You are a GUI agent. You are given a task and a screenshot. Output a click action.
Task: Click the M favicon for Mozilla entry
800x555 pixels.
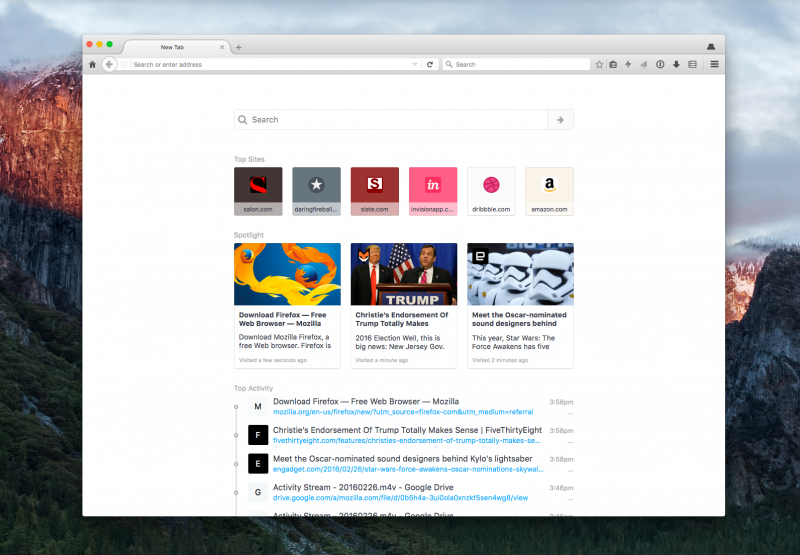258,407
